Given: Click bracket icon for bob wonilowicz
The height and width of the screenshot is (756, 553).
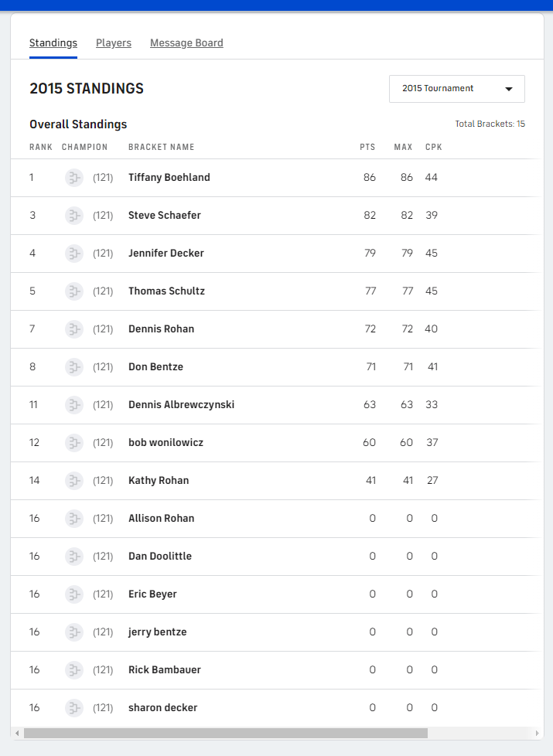Looking at the screenshot, I should point(74,443).
